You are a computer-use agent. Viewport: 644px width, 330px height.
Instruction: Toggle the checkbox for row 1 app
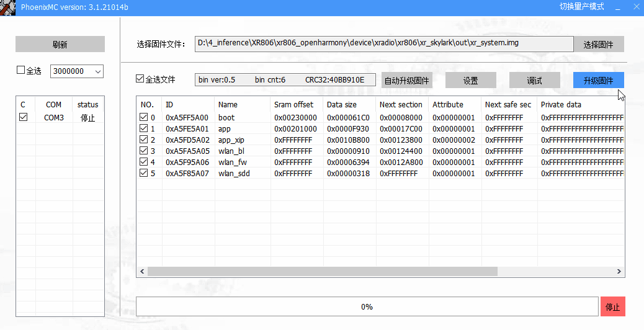[143, 128]
